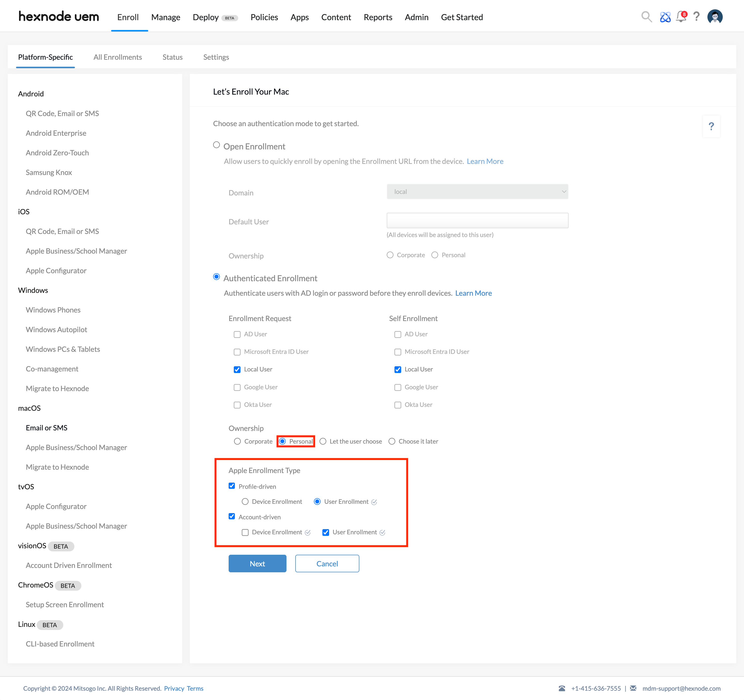The width and height of the screenshot is (744, 700).
Task: Open the Enroll menu
Action: (128, 17)
